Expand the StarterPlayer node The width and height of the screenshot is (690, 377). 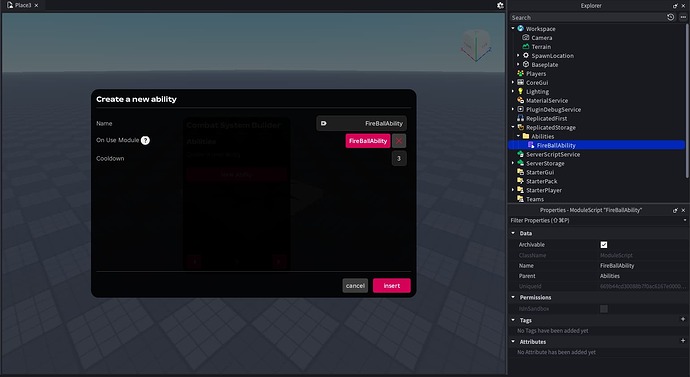513,190
